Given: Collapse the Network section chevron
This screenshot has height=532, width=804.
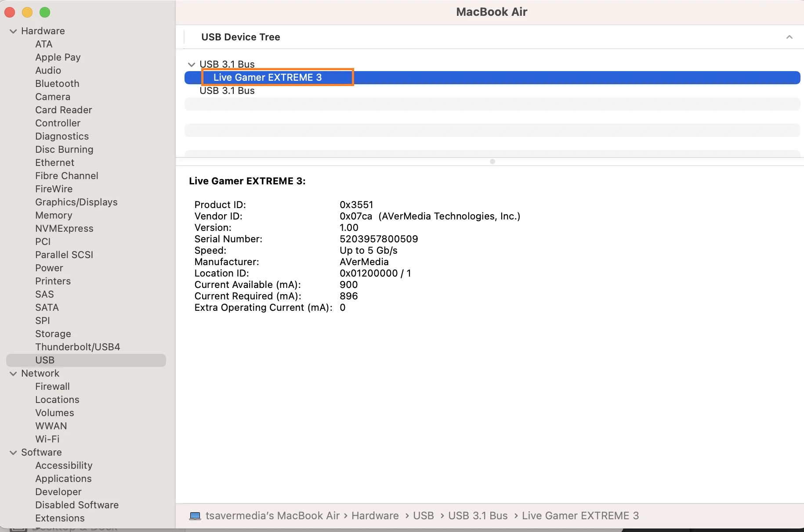Looking at the screenshot, I should [x=13, y=374].
